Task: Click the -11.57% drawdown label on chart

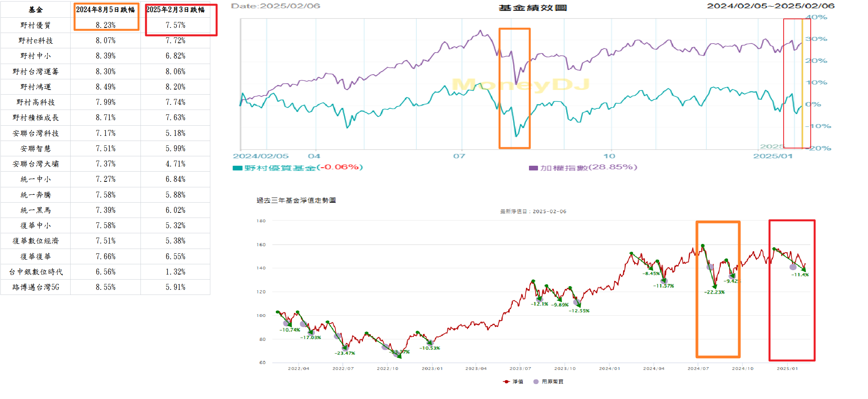Action: [663, 286]
